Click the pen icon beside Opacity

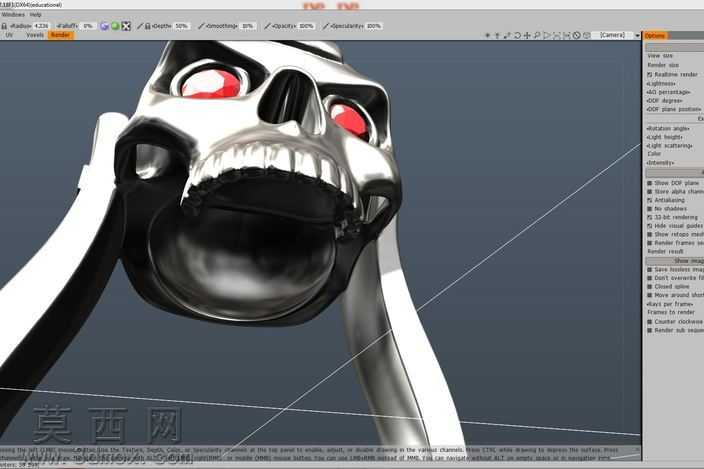[x=267, y=26]
